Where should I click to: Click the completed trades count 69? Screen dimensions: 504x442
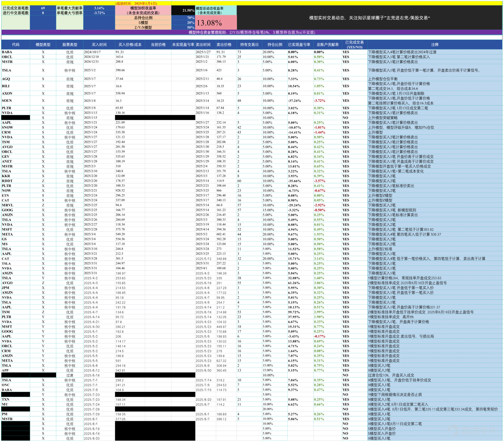[43, 8]
